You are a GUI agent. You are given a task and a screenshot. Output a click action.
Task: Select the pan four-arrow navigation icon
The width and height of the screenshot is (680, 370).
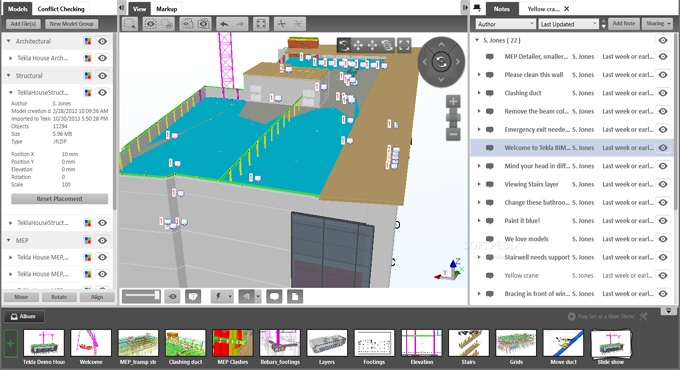[x=358, y=45]
